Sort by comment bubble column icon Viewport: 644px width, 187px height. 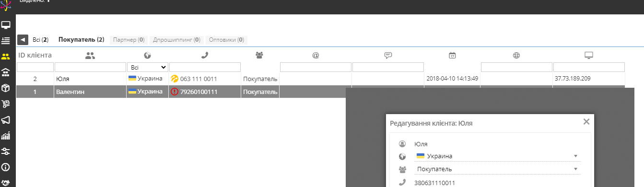[x=388, y=56]
